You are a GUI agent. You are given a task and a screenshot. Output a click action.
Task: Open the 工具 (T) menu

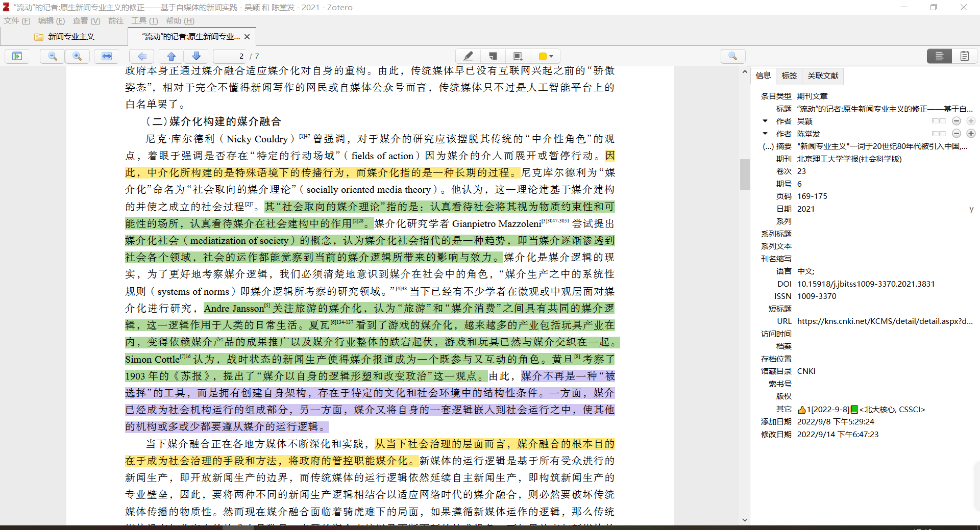click(144, 21)
